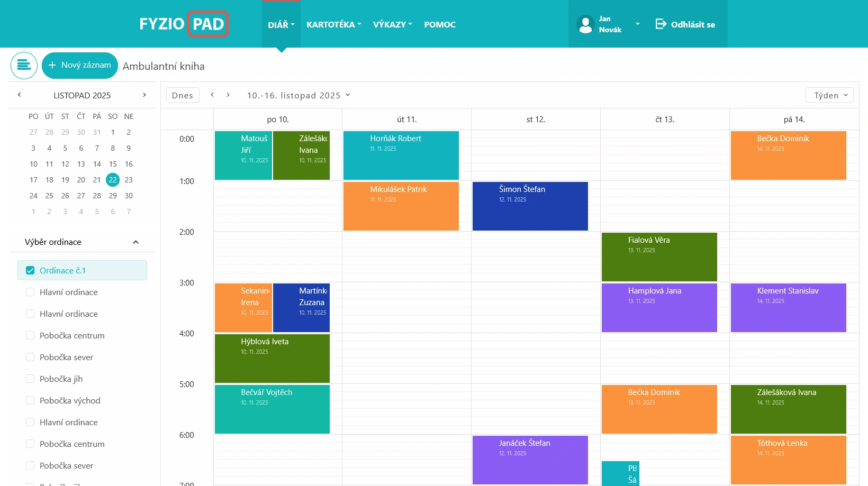Click Jan Novák's avatar picture
The image size is (868, 486).
tap(585, 24)
